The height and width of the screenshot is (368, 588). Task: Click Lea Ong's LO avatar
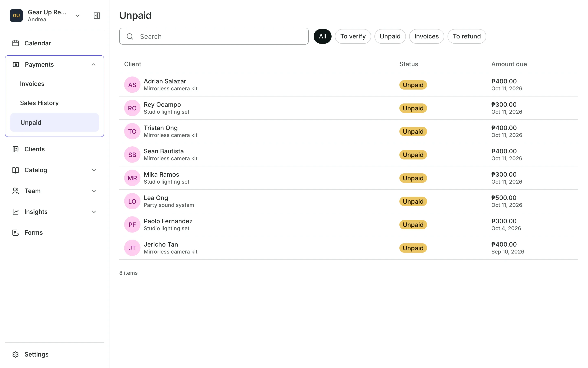click(132, 201)
